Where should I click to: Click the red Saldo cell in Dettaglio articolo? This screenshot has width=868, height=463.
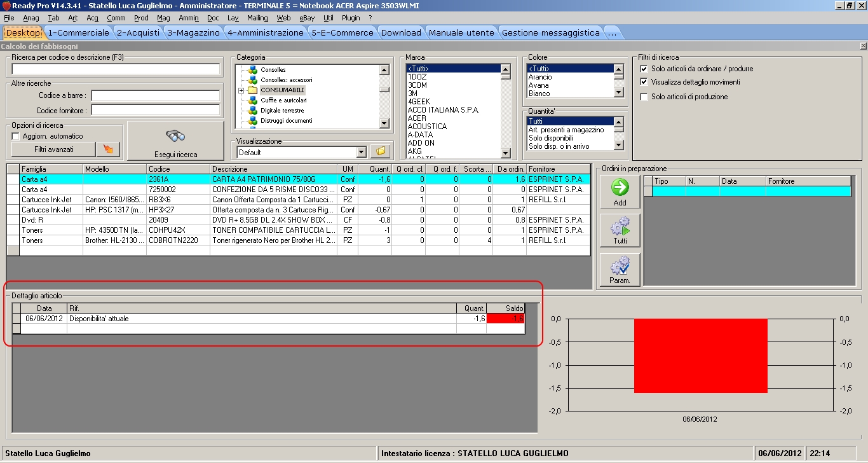point(505,319)
